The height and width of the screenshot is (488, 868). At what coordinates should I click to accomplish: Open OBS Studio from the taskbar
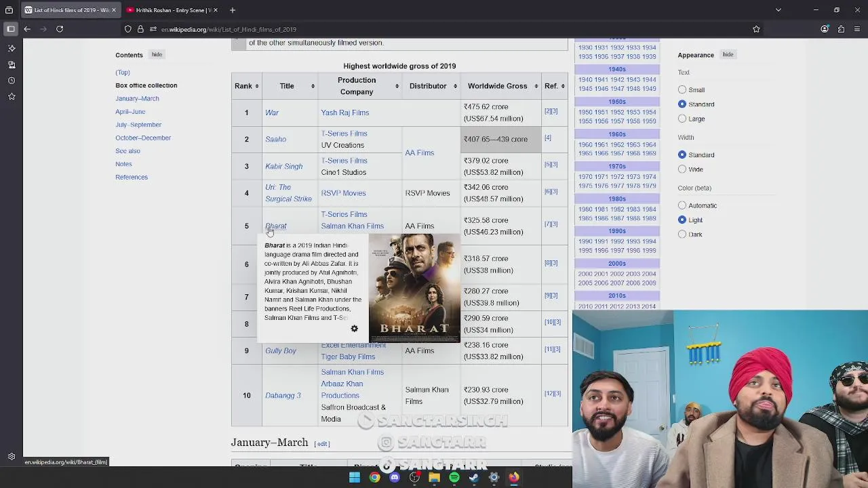click(414, 477)
